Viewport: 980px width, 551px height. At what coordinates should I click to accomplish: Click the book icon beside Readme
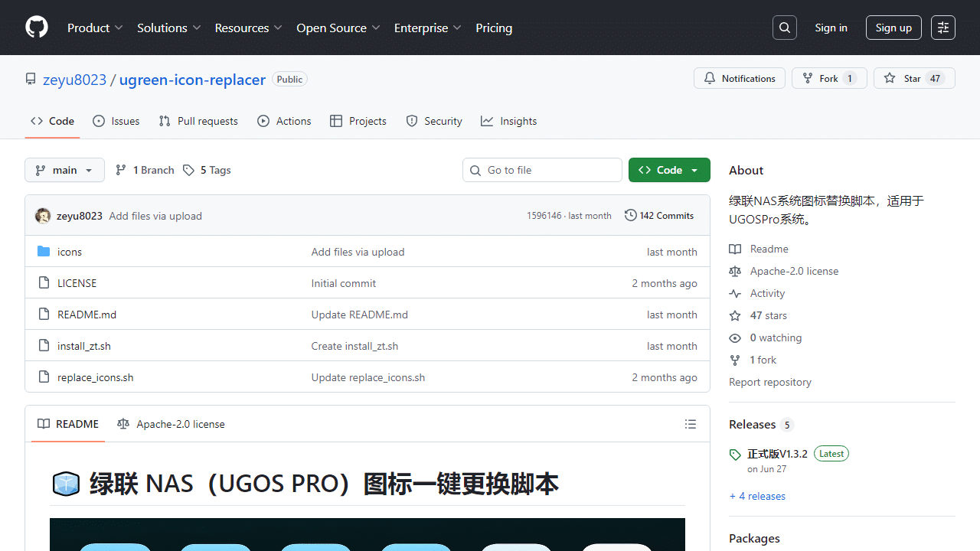click(x=735, y=249)
